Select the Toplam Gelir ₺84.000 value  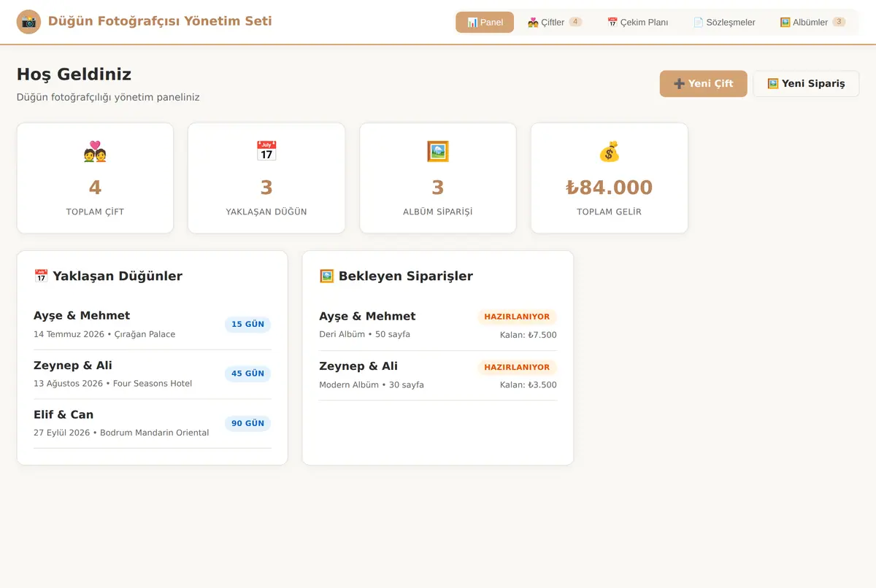pos(609,187)
